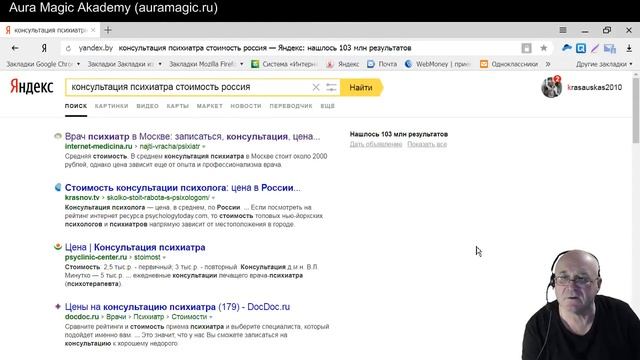
Task: Open docdoc.ru Врачи breadcrumb link
Action: [x=116, y=317]
